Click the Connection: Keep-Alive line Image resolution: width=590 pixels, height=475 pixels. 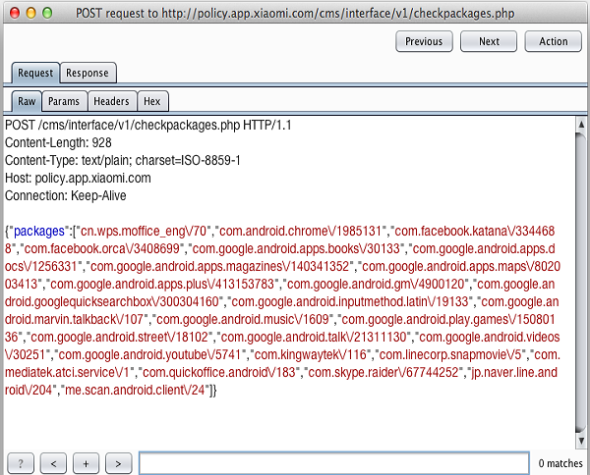point(65,196)
